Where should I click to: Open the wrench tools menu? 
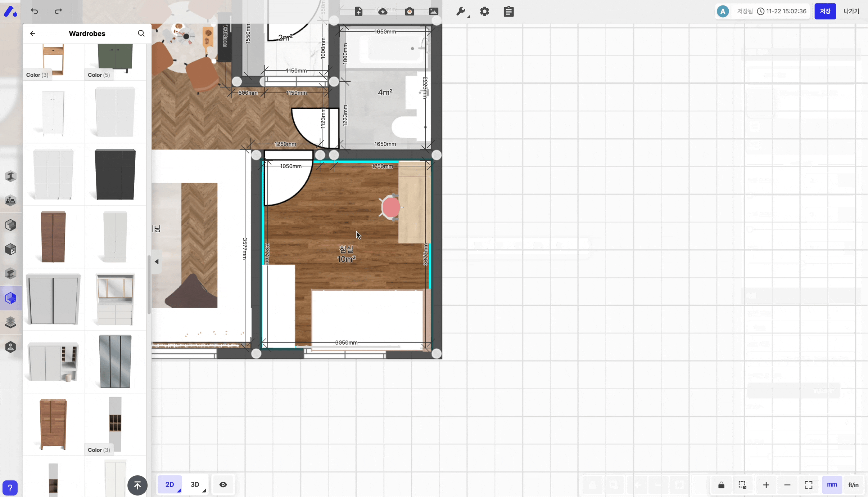click(x=461, y=12)
